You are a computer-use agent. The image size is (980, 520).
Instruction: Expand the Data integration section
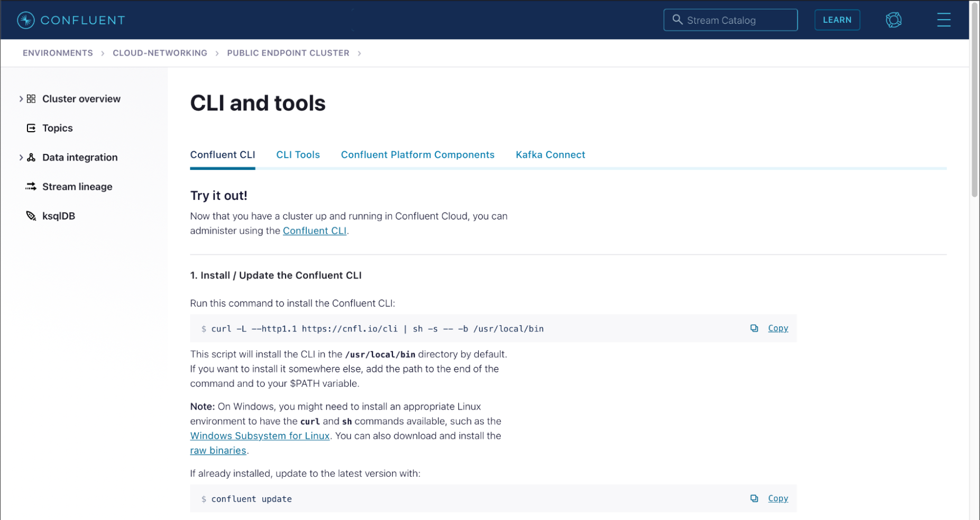click(21, 157)
